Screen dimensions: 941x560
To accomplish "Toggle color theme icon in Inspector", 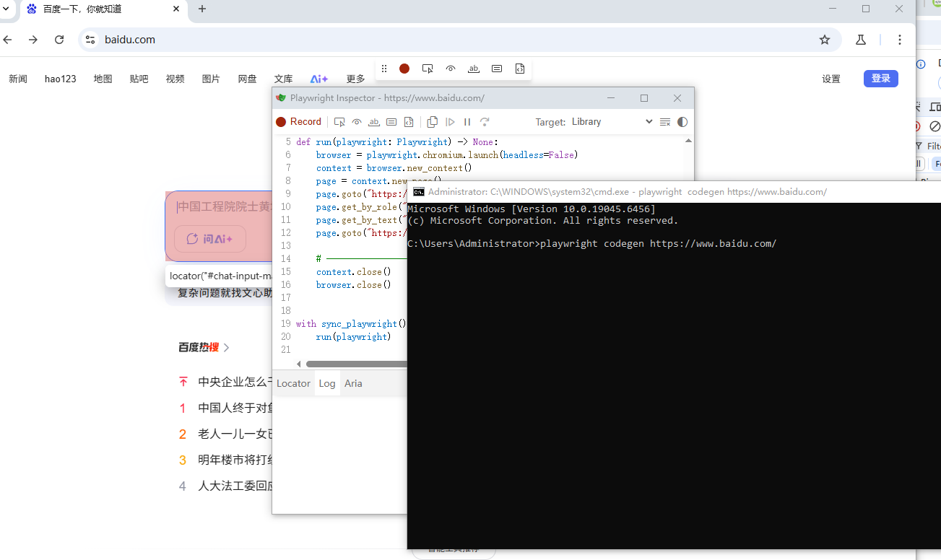I will tap(682, 122).
